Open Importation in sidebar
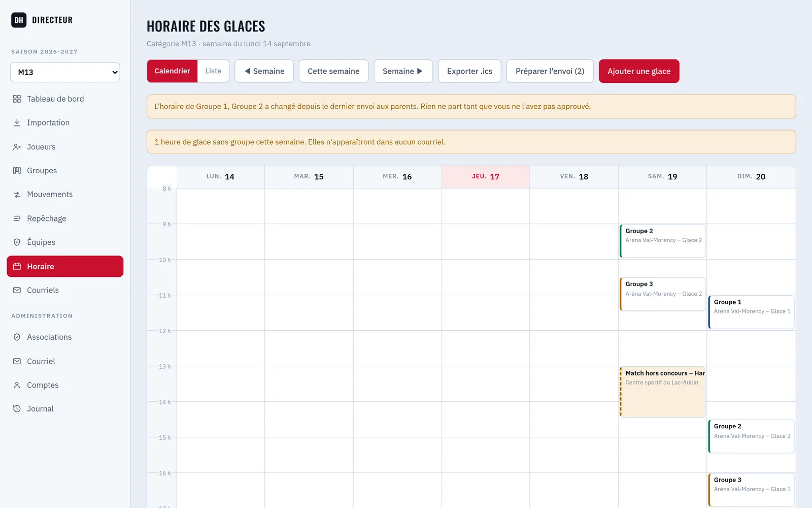812x508 pixels. click(65, 122)
